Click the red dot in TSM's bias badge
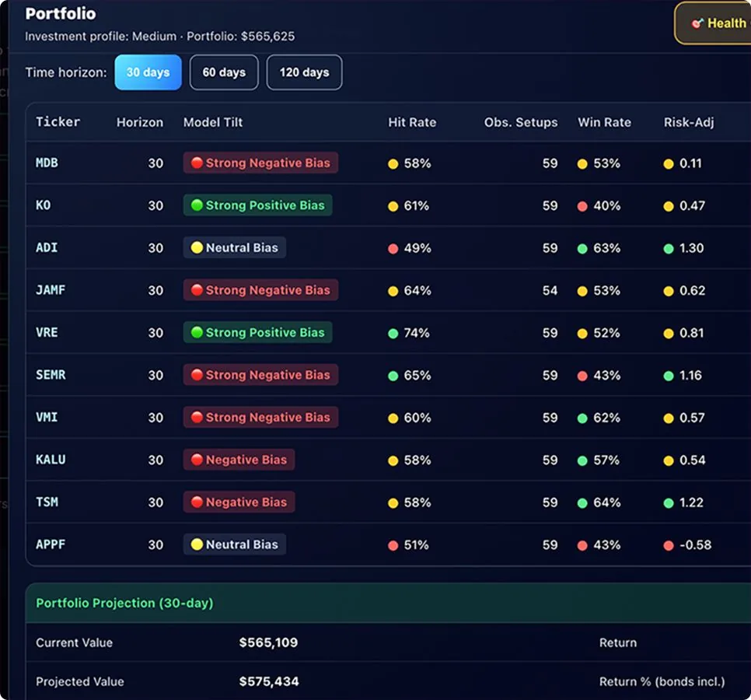 tap(197, 502)
